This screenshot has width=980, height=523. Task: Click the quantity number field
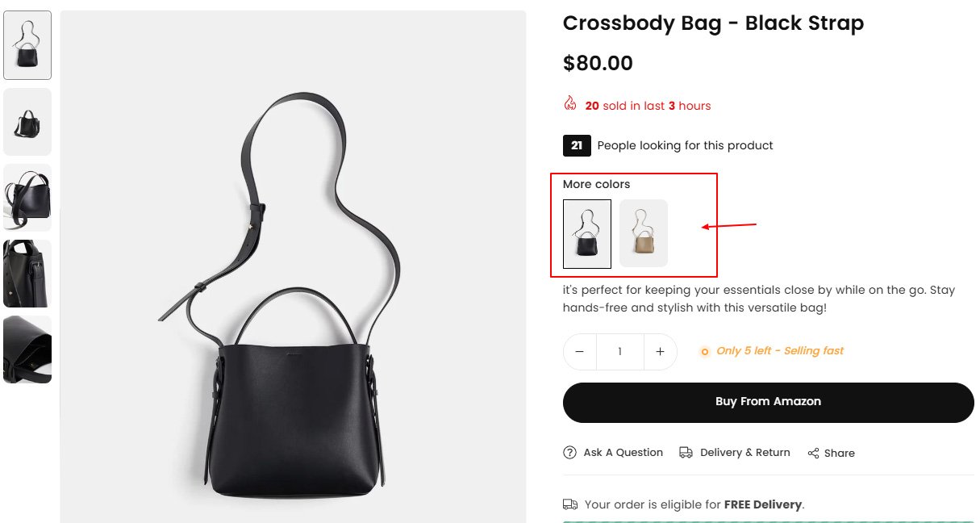point(619,352)
